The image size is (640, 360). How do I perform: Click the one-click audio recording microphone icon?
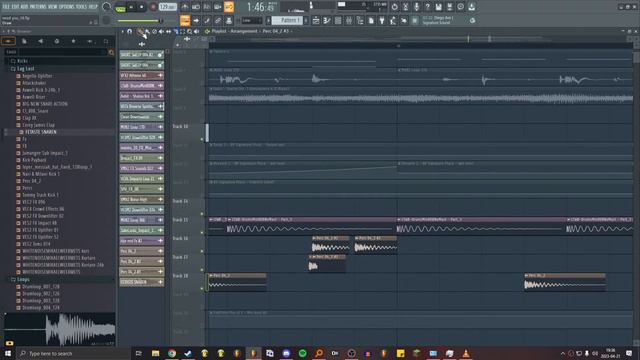[416, 7]
